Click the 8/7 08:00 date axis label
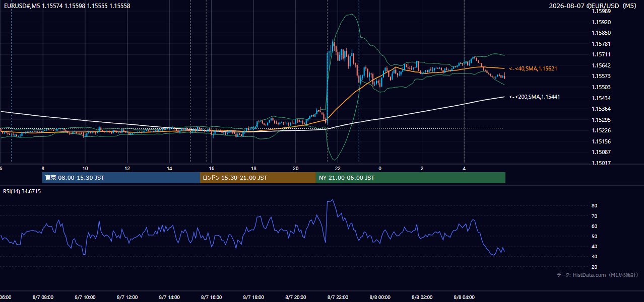The image size is (644, 302). click(43, 297)
